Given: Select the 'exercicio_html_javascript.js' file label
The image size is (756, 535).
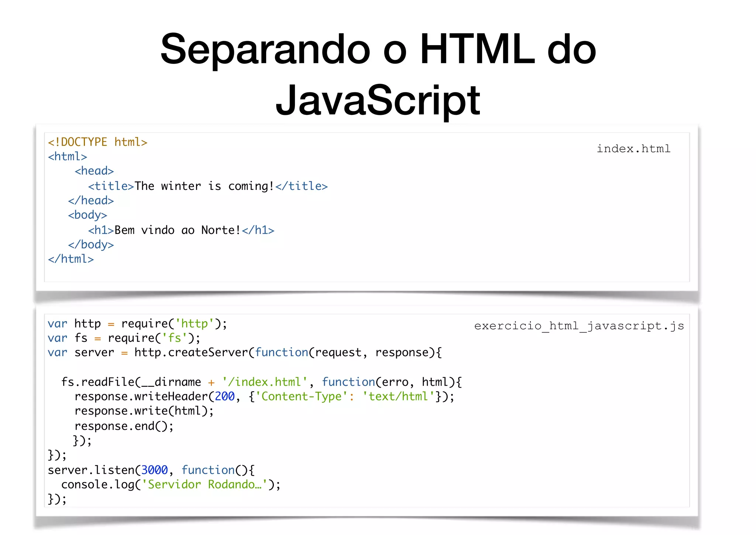Looking at the screenshot, I should 579,326.
